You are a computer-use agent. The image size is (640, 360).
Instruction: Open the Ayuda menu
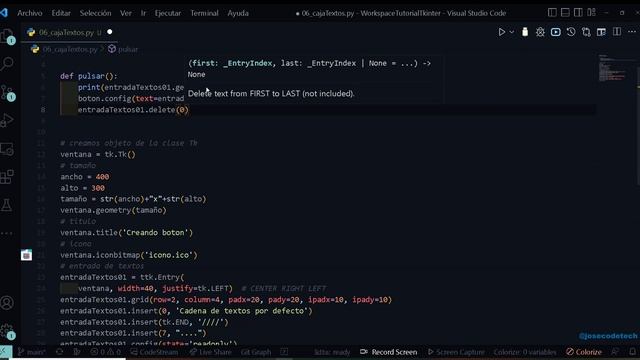pos(238,13)
